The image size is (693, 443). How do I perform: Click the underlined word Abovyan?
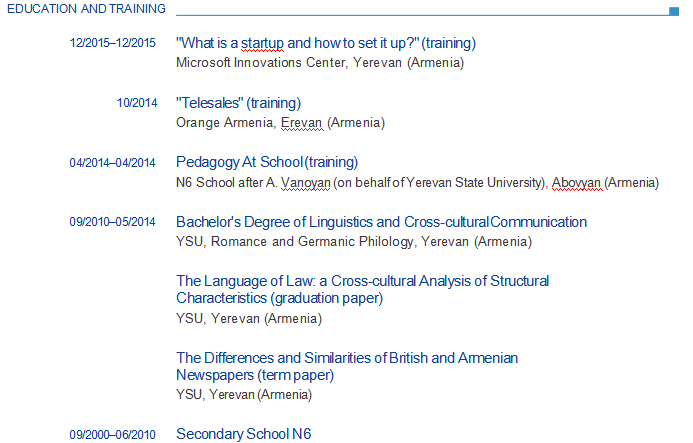(x=576, y=183)
